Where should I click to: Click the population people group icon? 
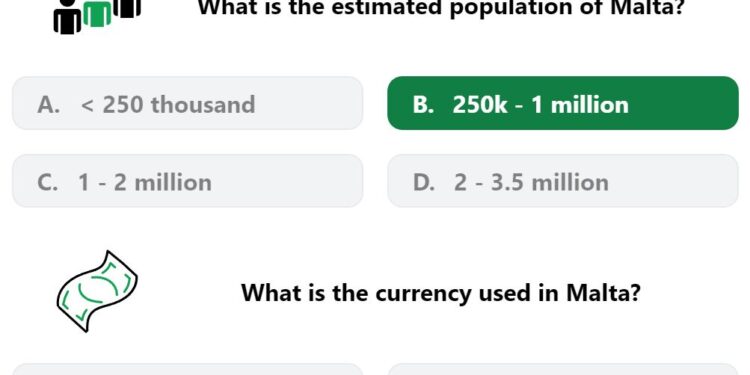point(97,16)
